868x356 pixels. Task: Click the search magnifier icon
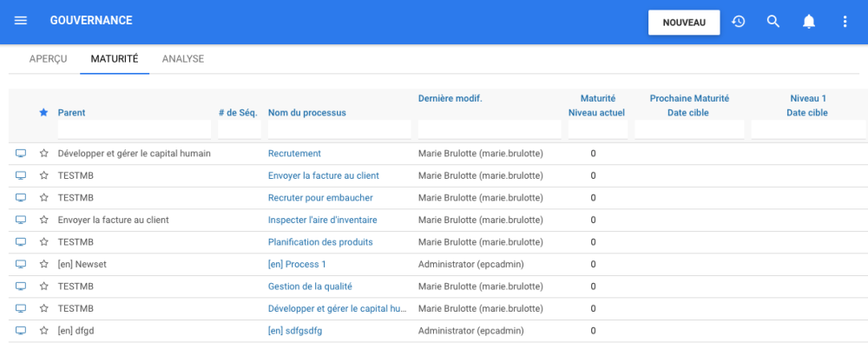coord(773,22)
